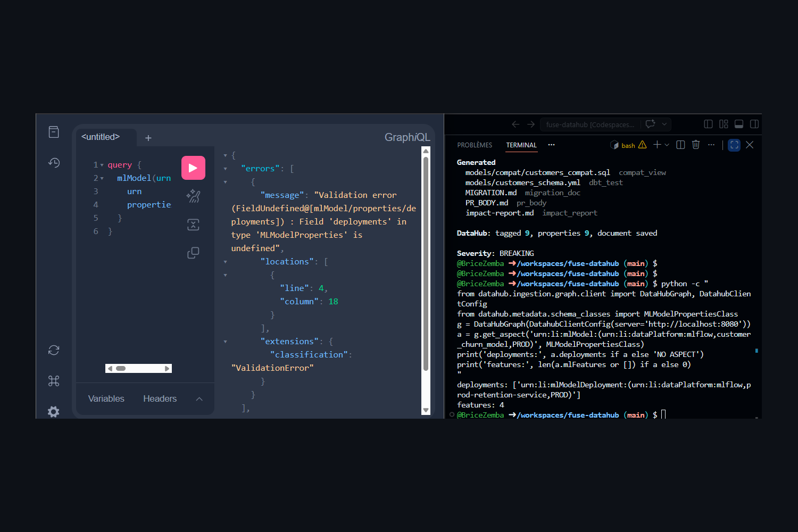Kill terminal with trash icon

point(696,145)
